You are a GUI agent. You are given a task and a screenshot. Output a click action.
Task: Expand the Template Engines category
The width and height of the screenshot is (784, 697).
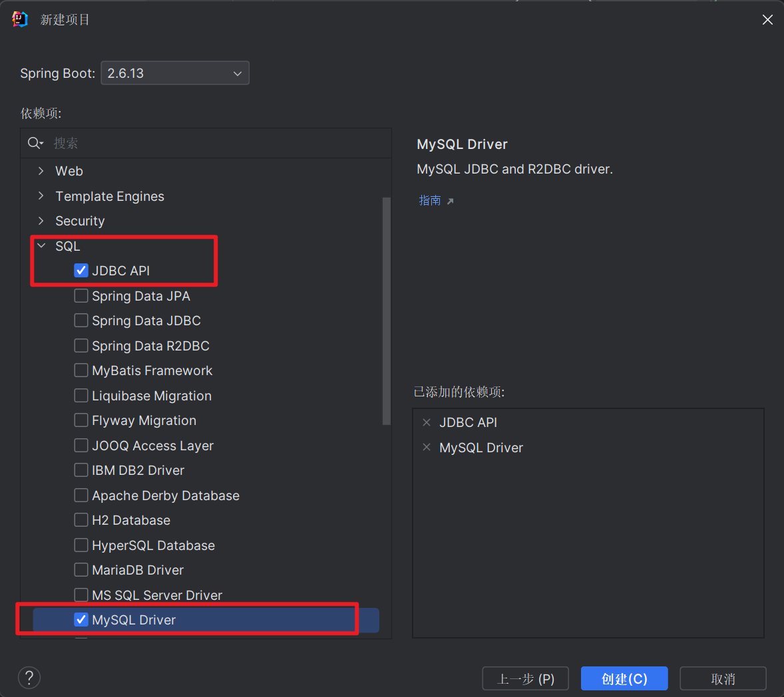coord(41,196)
